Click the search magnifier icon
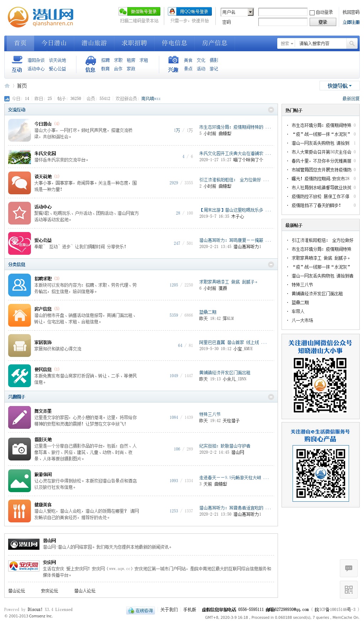The width and height of the screenshot is (364, 627). 352,43
